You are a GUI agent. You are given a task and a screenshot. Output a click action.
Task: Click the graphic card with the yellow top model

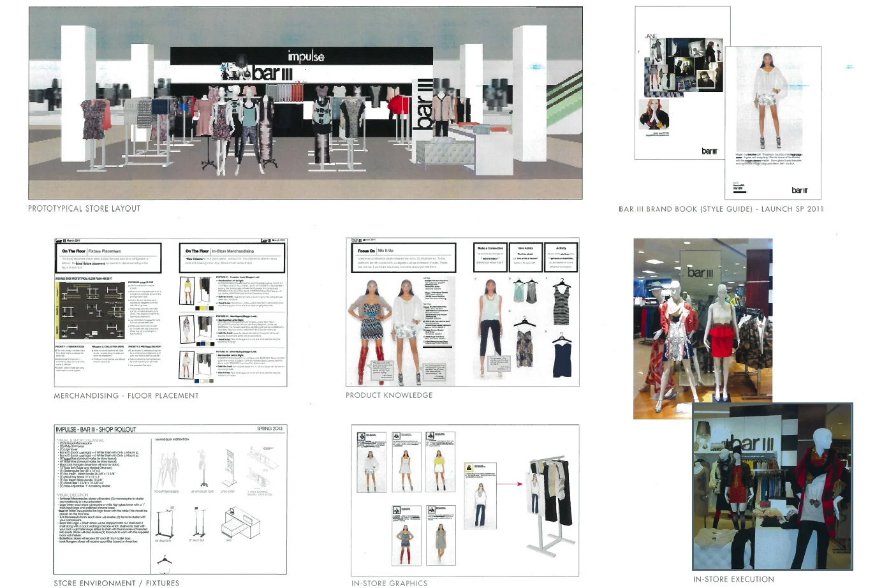[x=440, y=462]
